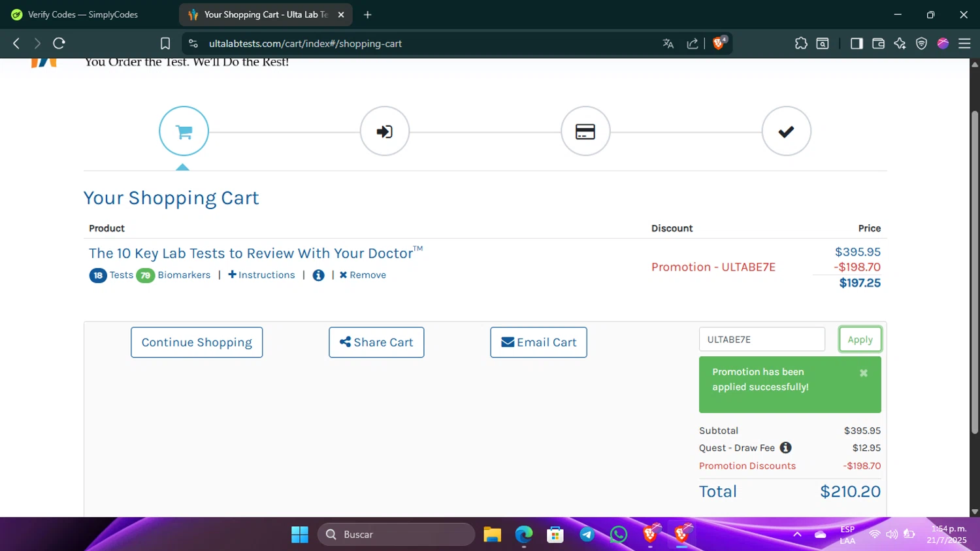Click the address bar URL

tap(305, 43)
